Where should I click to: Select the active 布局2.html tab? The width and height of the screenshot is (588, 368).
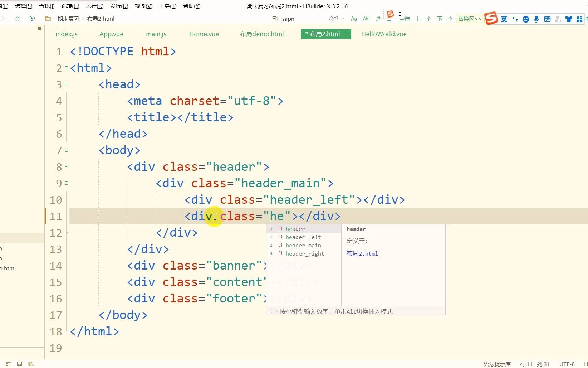pos(326,34)
